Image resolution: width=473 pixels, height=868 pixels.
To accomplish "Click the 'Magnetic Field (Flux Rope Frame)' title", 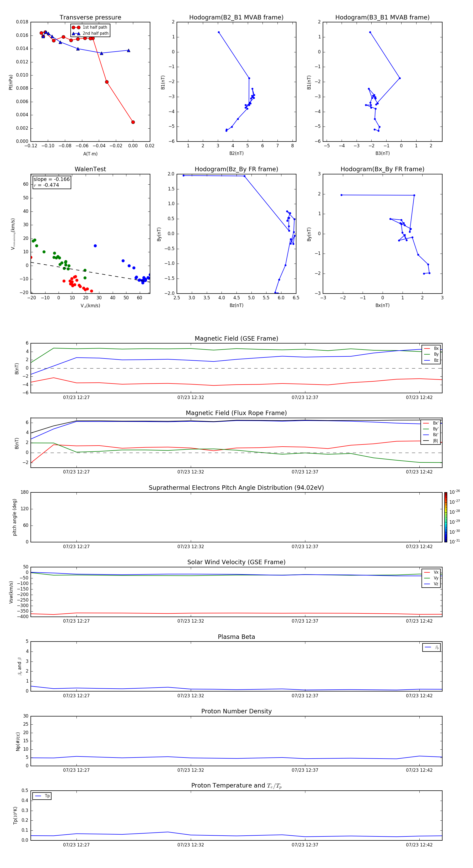I will tap(236, 413).
